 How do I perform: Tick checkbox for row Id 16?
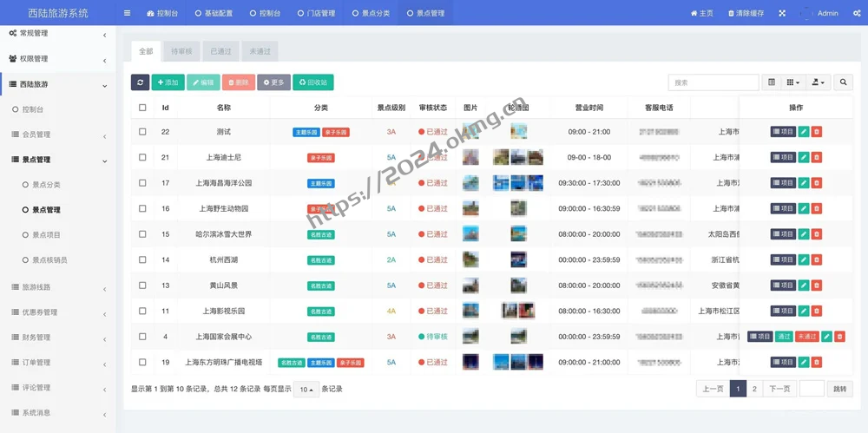click(142, 208)
